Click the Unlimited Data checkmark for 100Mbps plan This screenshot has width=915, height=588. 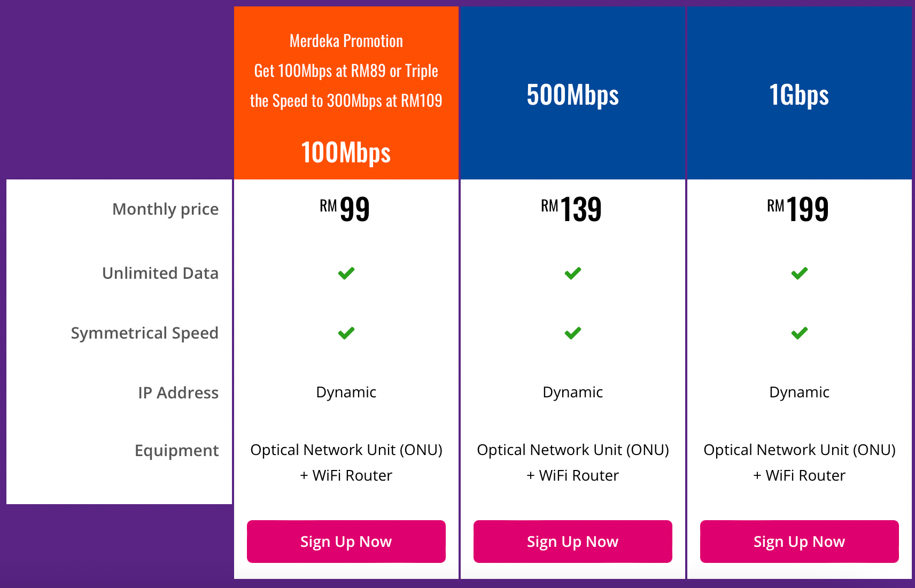[346, 273]
